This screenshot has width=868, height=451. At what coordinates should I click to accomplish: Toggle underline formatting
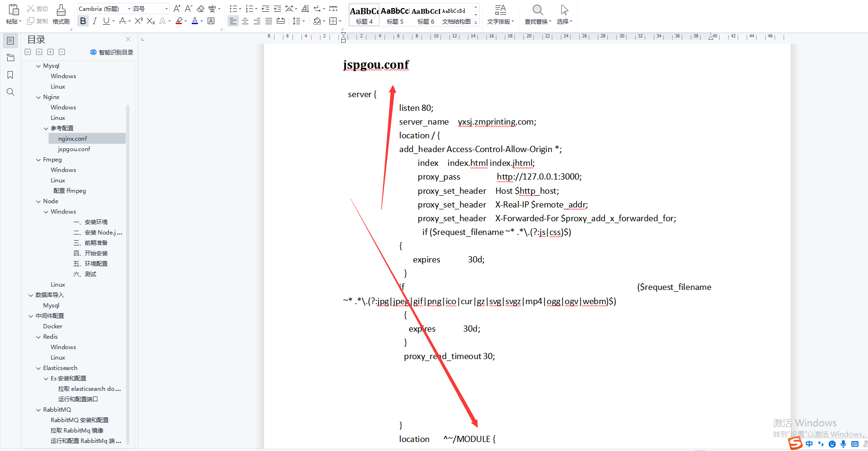pyautogui.click(x=106, y=21)
